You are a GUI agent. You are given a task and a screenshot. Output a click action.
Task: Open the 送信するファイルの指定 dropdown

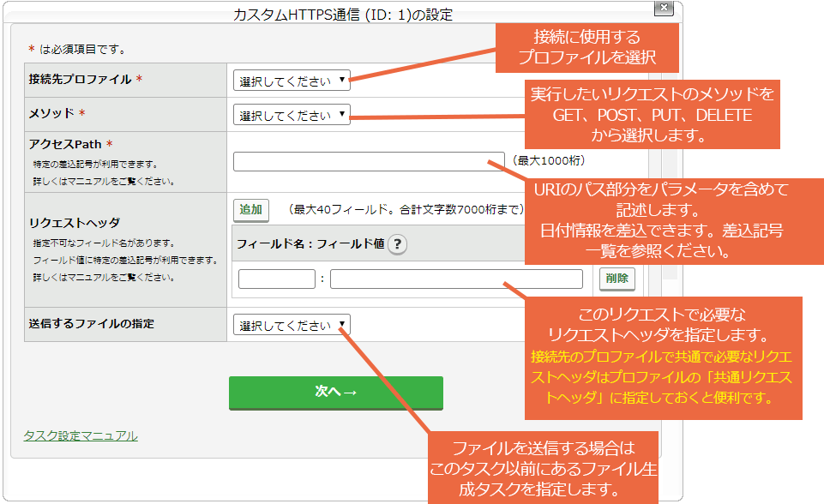tap(292, 325)
